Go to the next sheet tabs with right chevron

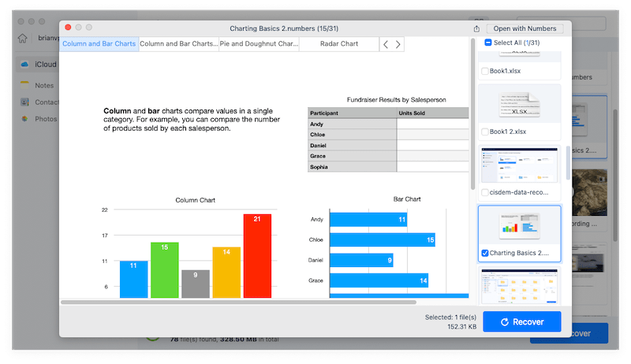(398, 44)
